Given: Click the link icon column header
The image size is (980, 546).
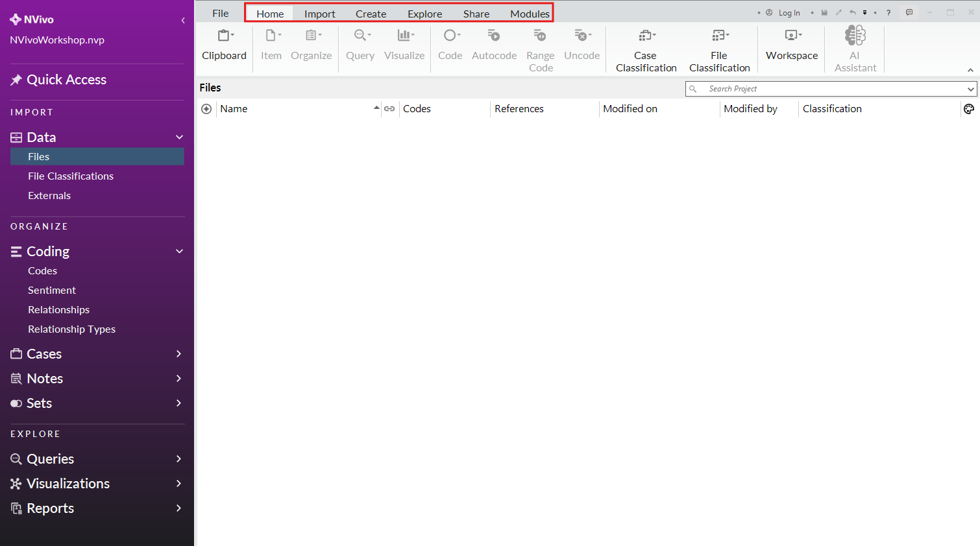Looking at the screenshot, I should click(x=389, y=109).
